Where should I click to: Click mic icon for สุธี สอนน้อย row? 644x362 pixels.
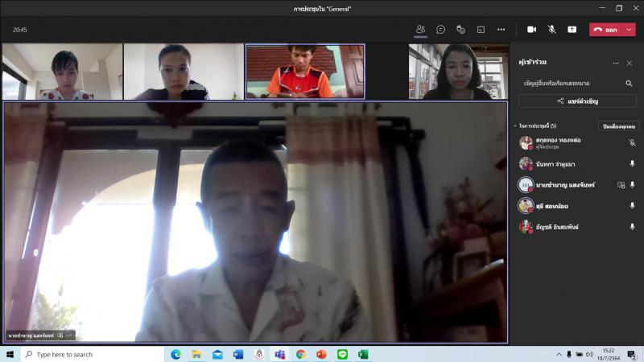[632, 205]
